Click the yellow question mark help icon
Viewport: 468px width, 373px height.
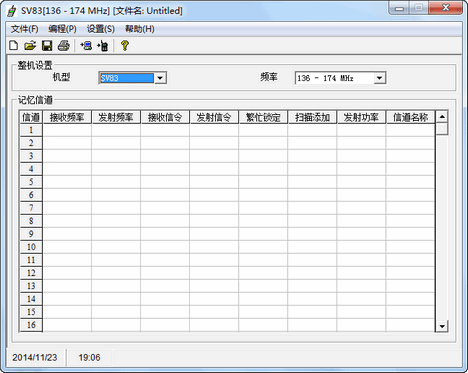[125, 45]
